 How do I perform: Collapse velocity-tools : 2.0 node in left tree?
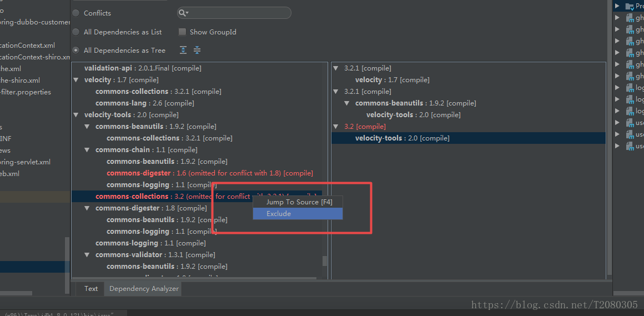76,114
